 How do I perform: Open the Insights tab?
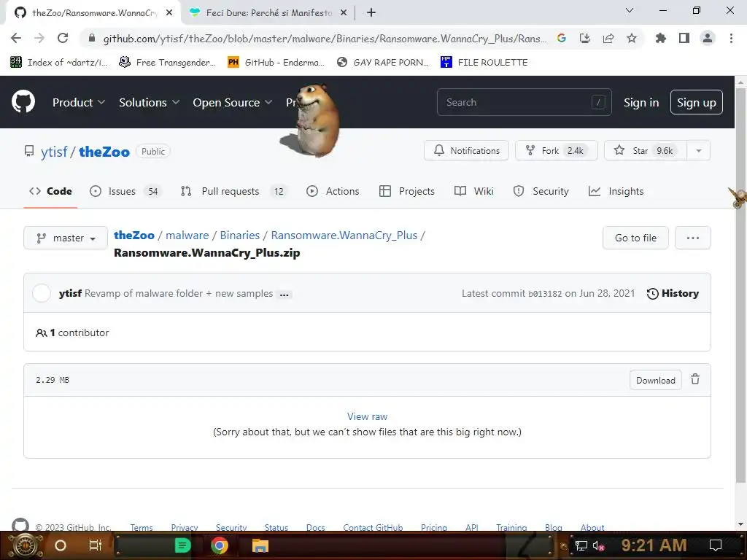[616, 191]
